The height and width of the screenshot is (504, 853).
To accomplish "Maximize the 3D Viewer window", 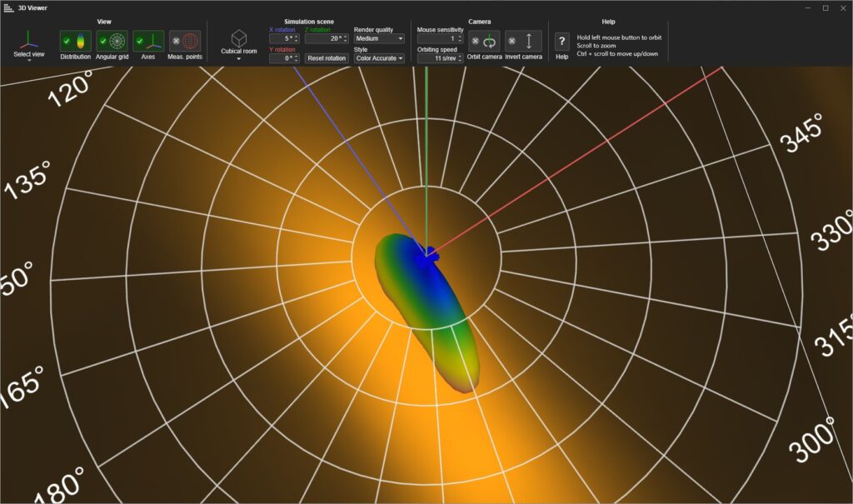I will coord(826,7).
